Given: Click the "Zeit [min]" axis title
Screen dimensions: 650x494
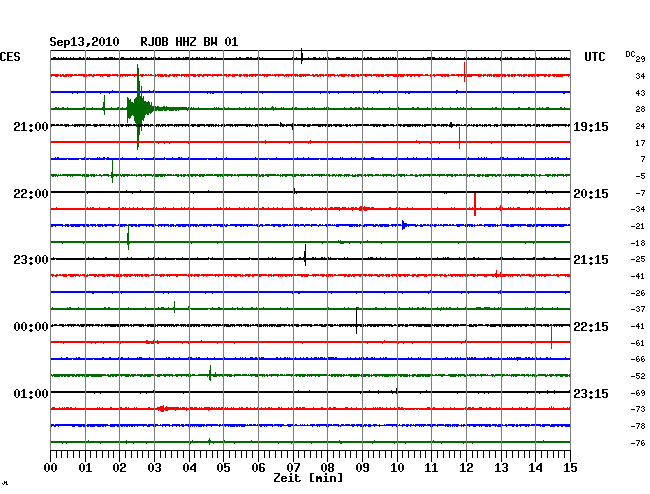Looking at the screenshot, I should click(308, 478).
